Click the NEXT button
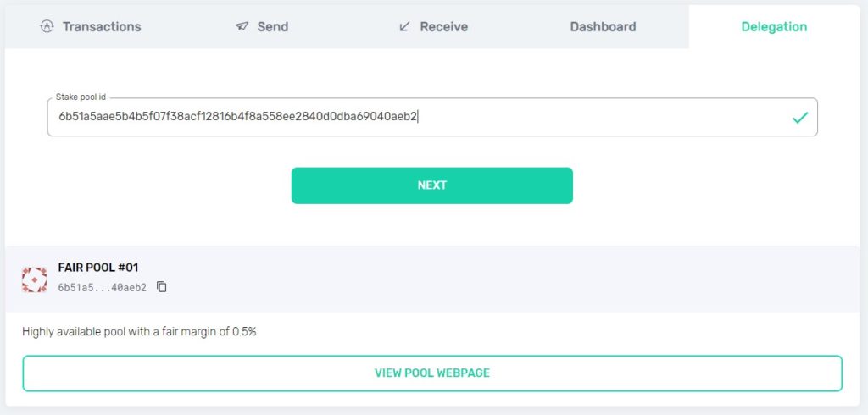The image size is (868, 415). [432, 185]
